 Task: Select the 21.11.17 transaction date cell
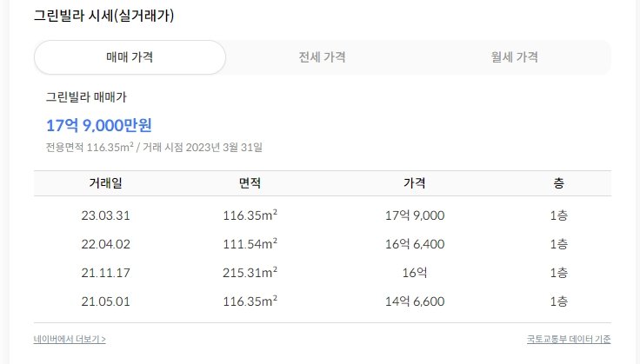click(104, 273)
